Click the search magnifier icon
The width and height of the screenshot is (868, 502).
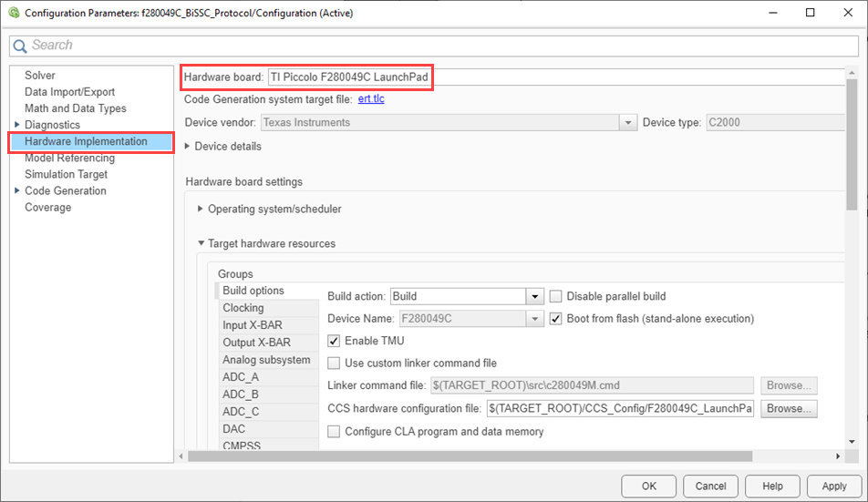tap(20, 46)
